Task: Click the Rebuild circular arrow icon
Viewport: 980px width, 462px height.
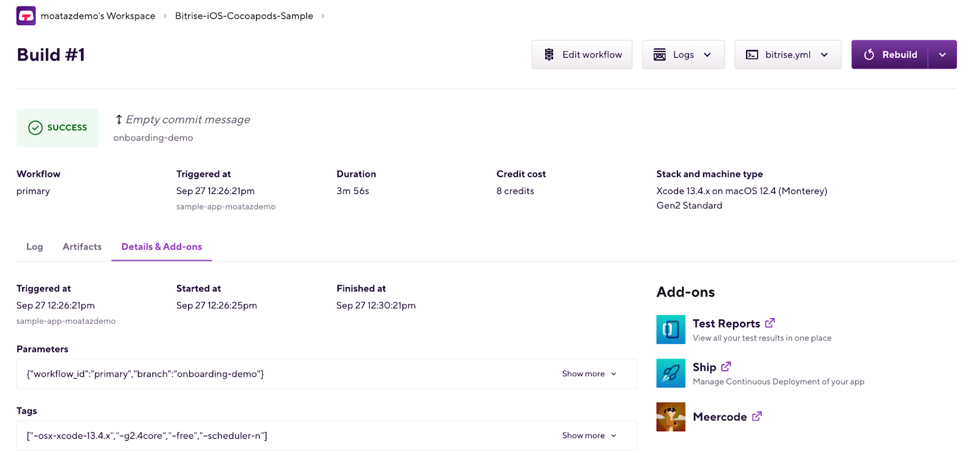Action: click(869, 54)
